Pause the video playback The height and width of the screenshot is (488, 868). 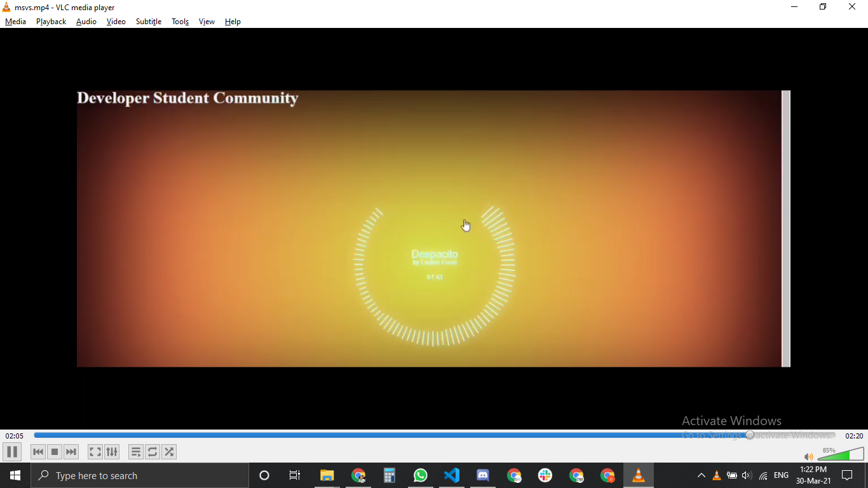click(x=12, y=452)
